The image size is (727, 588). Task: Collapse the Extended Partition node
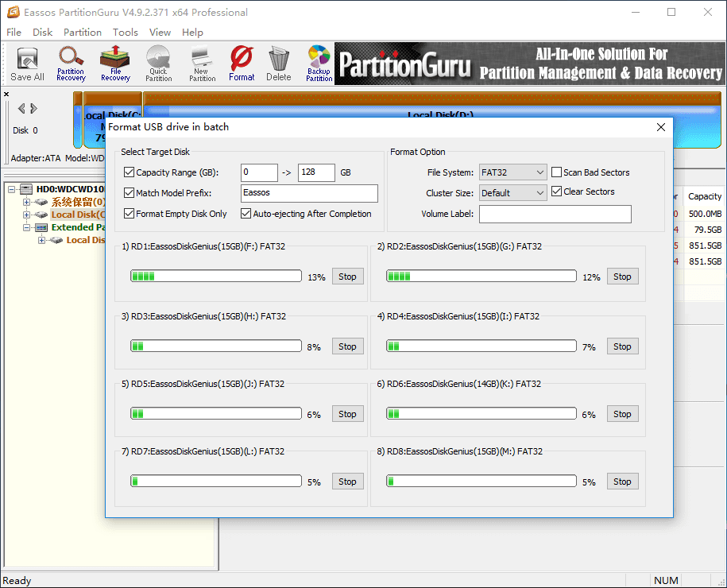[x=26, y=228]
